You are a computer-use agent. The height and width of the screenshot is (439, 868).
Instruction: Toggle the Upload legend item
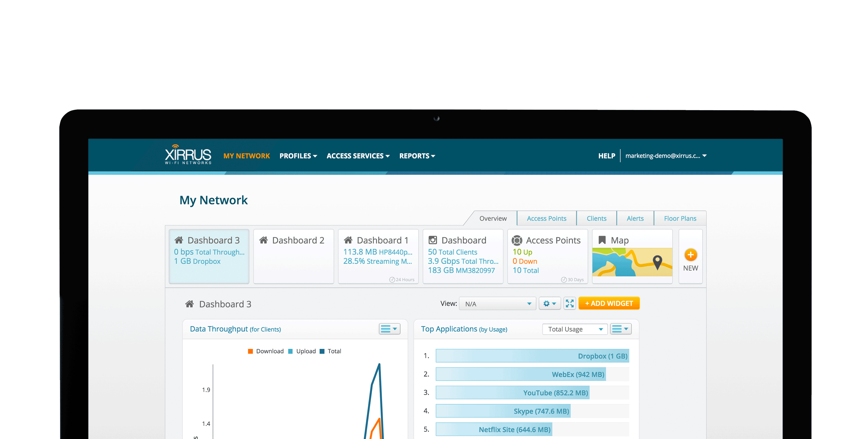coord(302,351)
